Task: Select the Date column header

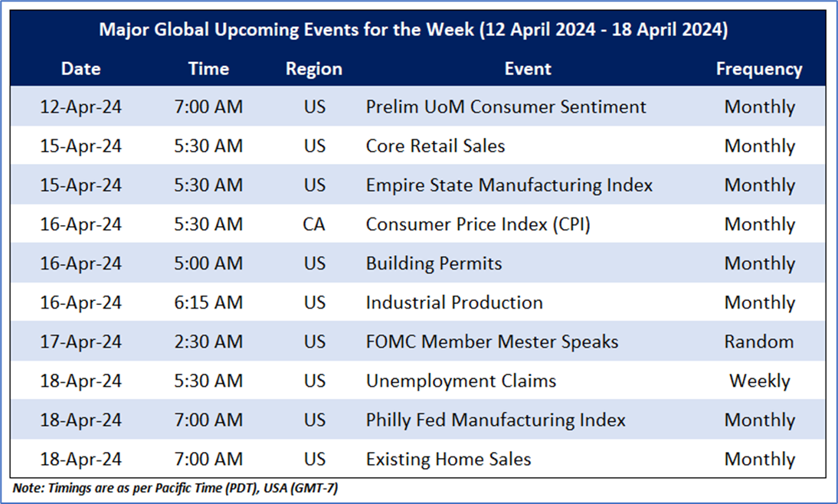Action: (80, 69)
